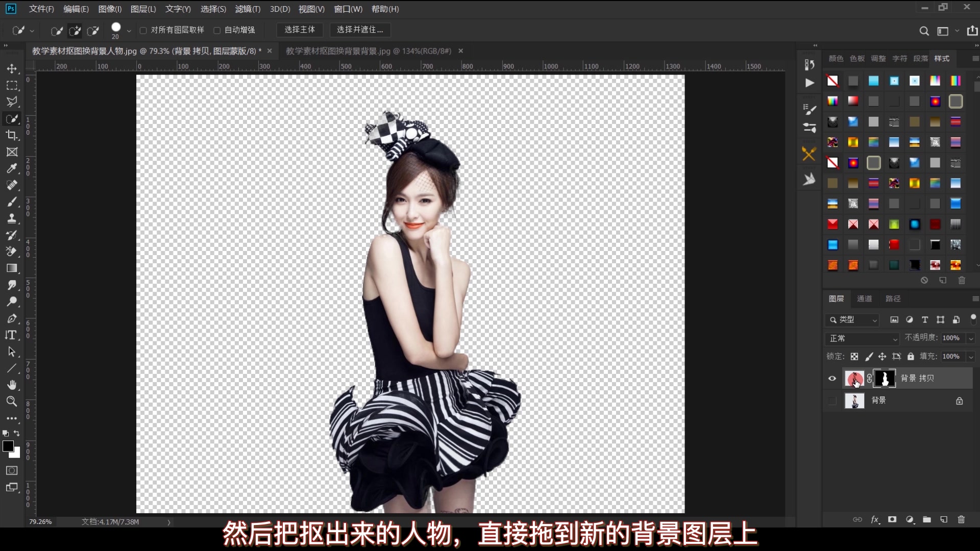Select the 背景 拷贝 layer mask thumbnail
The height and width of the screenshot is (551, 980).
885,379
